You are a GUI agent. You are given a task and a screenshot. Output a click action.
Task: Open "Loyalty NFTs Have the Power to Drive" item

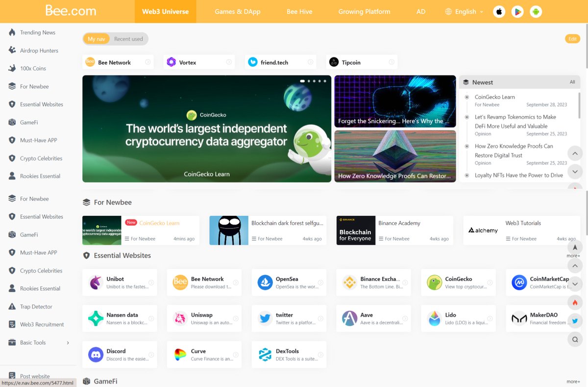[519, 175]
